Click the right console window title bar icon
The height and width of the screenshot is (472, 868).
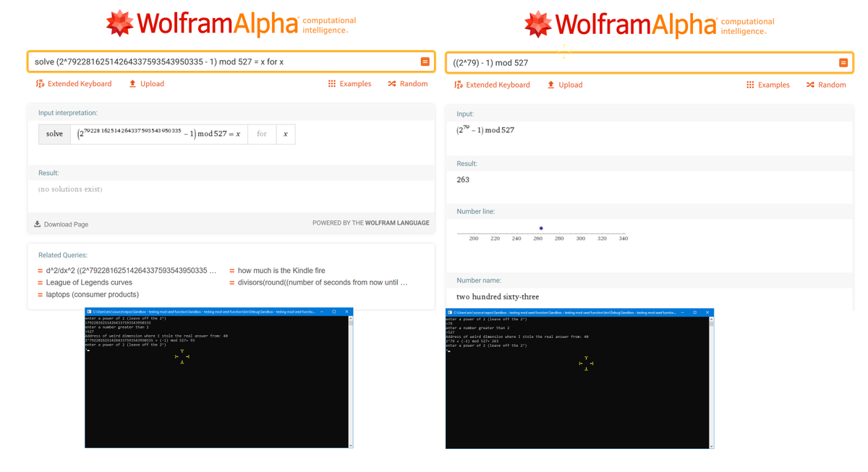tap(450, 313)
